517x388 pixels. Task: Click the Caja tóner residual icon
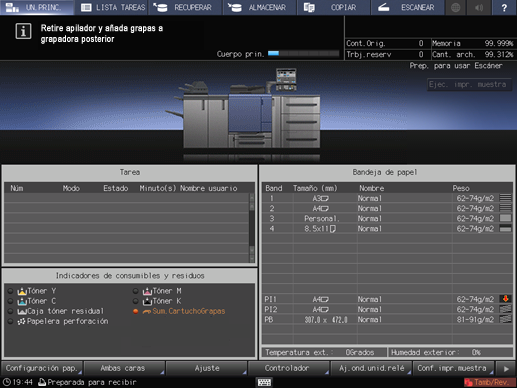pyautogui.click(x=22, y=312)
